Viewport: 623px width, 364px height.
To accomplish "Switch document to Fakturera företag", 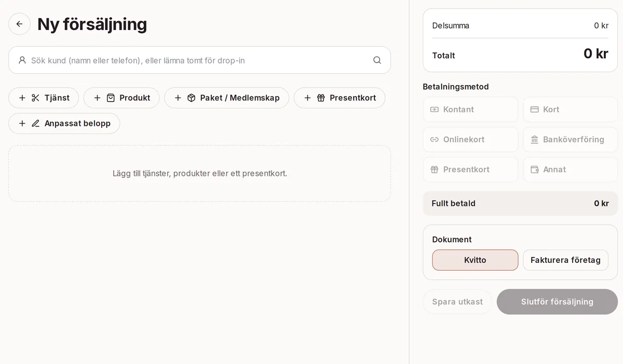I will point(565,260).
